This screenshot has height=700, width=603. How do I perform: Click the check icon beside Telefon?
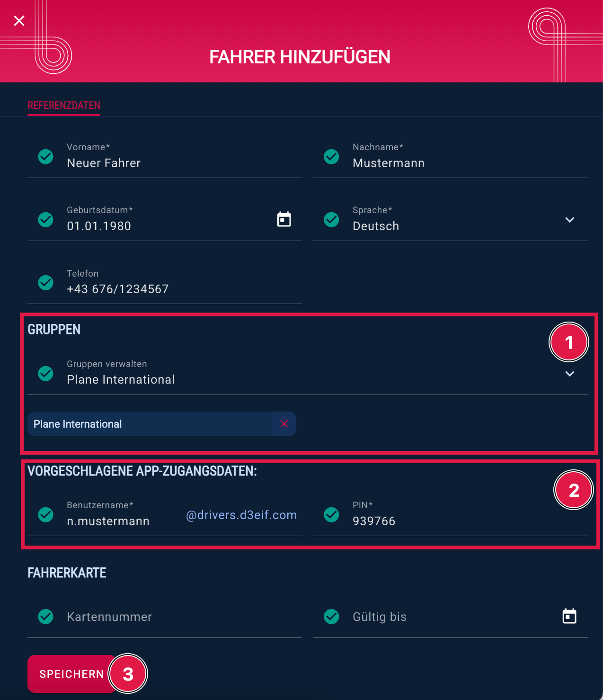tap(46, 283)
